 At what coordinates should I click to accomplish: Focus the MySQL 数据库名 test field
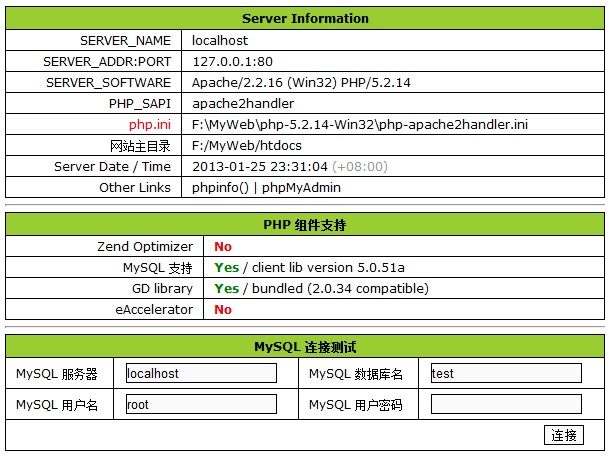(506, 373)
